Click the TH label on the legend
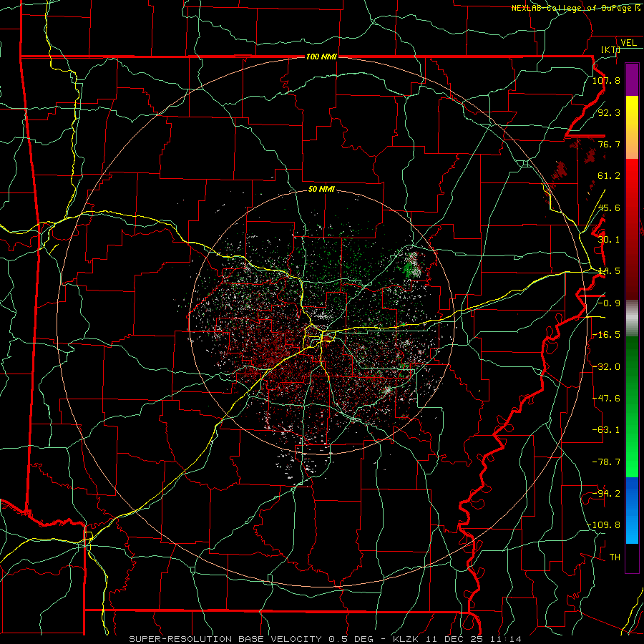The image size is (644, 644). point(615,557)
